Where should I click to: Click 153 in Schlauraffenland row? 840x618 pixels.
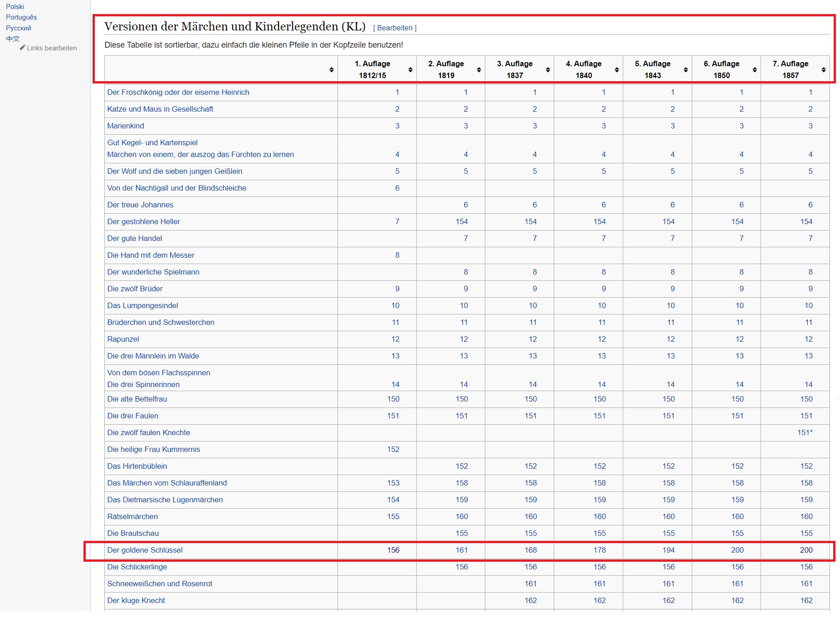click(393, 483)
